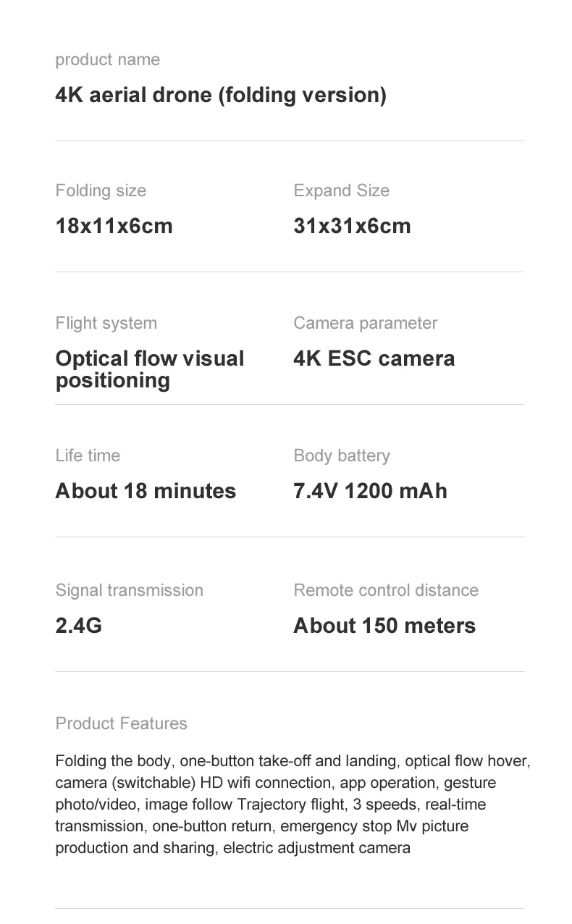Select the 'About 18 minutes' value

tap(146, 491)
